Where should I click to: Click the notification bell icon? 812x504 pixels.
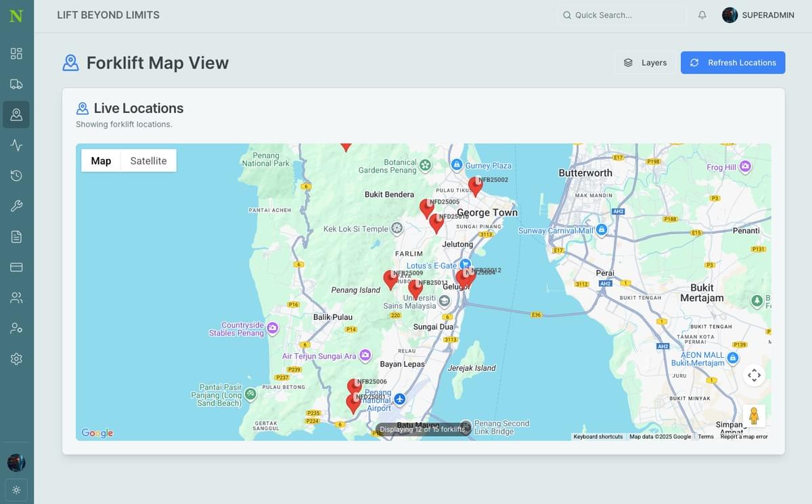[702, 15]
